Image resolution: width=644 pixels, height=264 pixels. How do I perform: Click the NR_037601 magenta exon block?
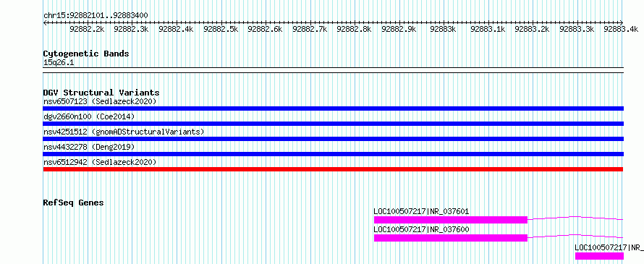coord(451,220)
